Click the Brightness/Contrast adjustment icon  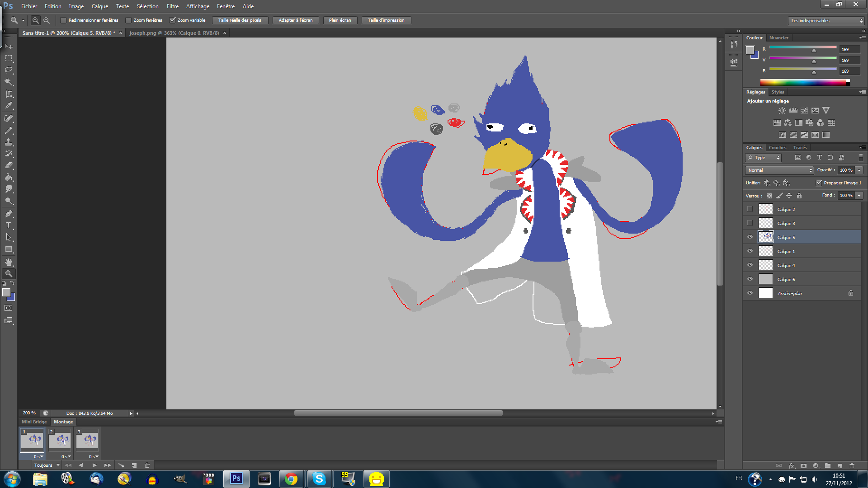coord(782,110)
